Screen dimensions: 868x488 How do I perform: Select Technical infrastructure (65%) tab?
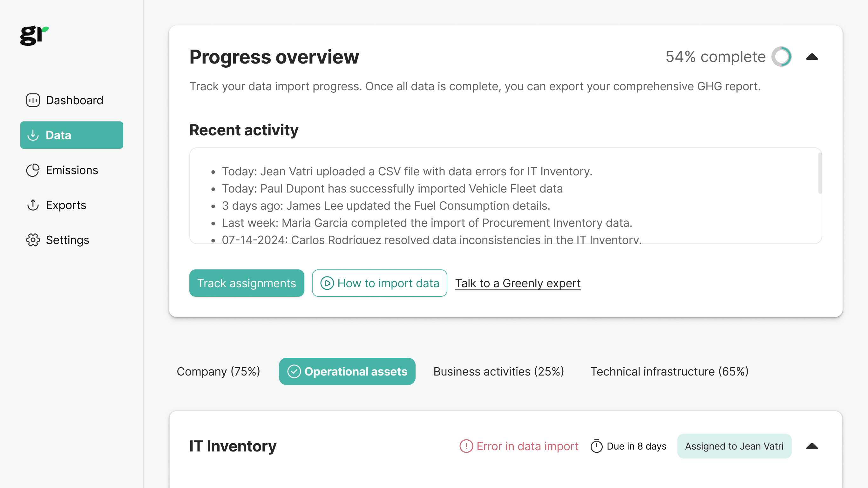(x=669, y=371)
